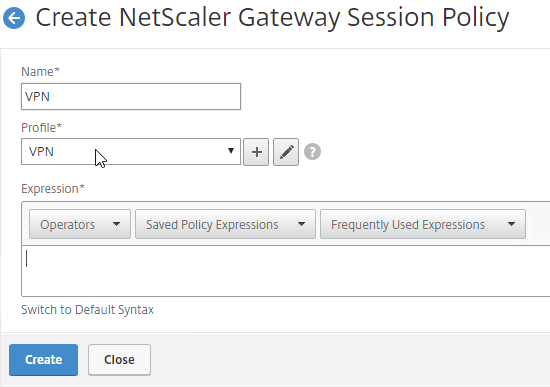Go back using the blue arrow icon
Image resolution: width=550 pixels, height=387 pixels.
[x=14, y=18]
